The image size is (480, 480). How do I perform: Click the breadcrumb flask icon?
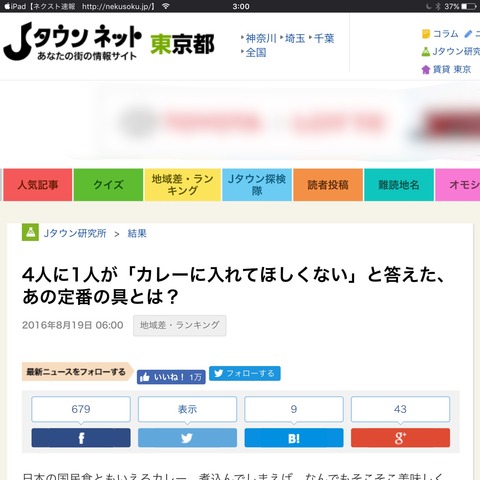tap(30, 232)
